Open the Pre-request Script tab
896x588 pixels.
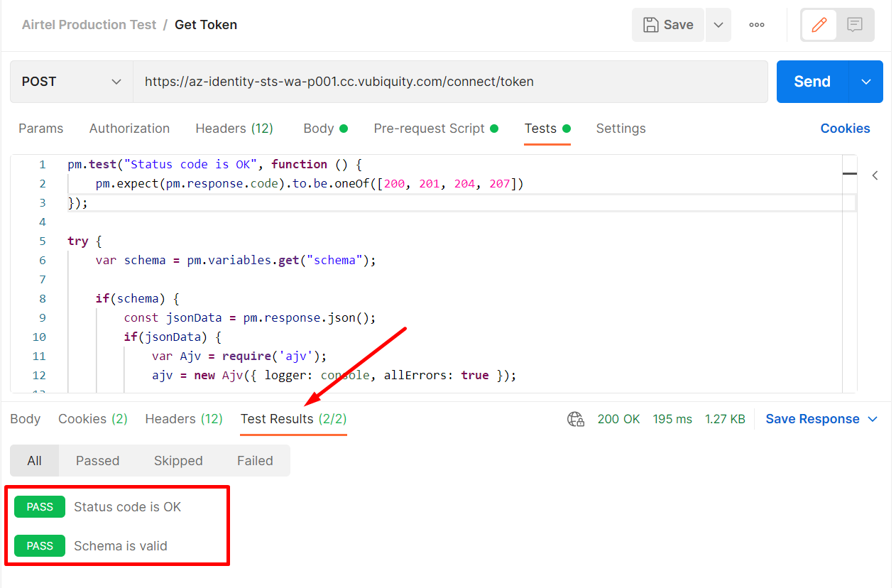430,129
